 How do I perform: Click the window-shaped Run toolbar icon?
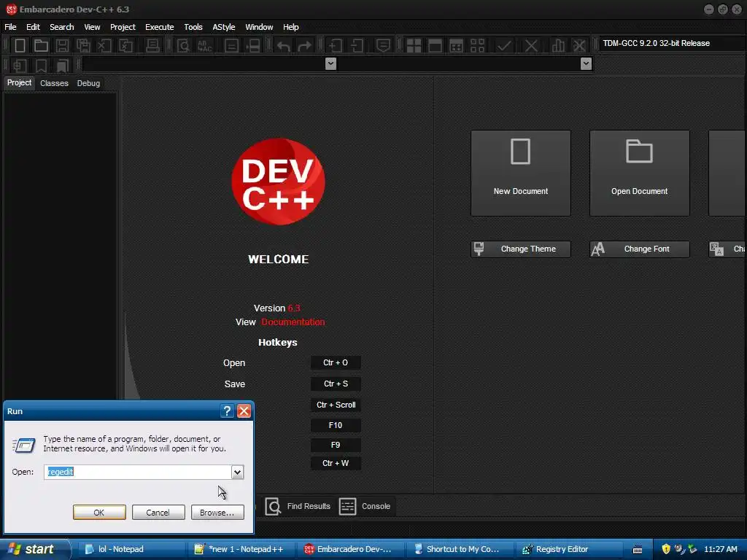pos(435,46)
